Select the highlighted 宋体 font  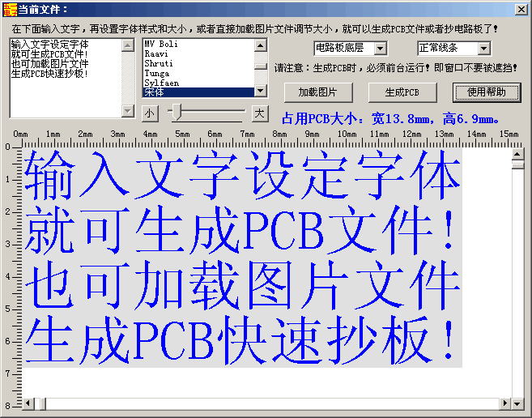155,92
